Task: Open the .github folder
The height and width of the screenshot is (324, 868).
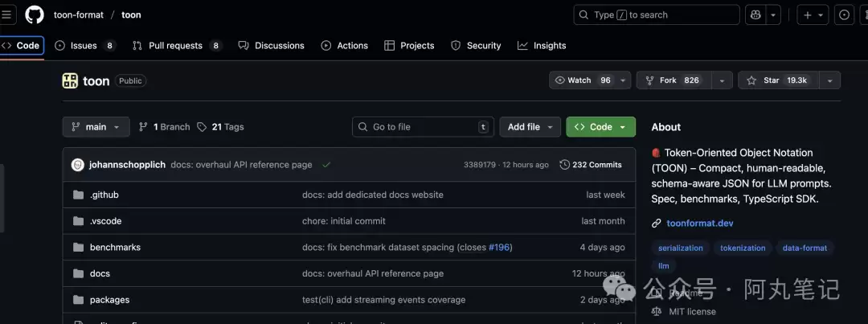Action: coord(104,195)
